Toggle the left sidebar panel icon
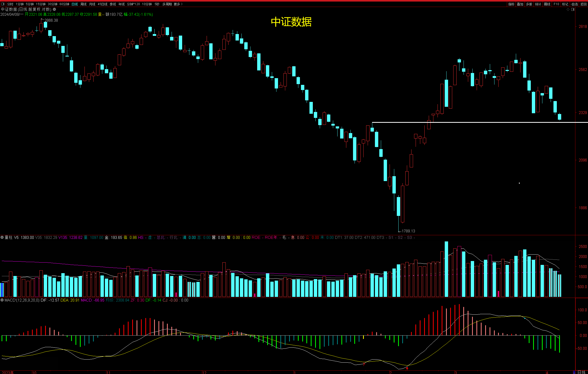 pos(3,4)
